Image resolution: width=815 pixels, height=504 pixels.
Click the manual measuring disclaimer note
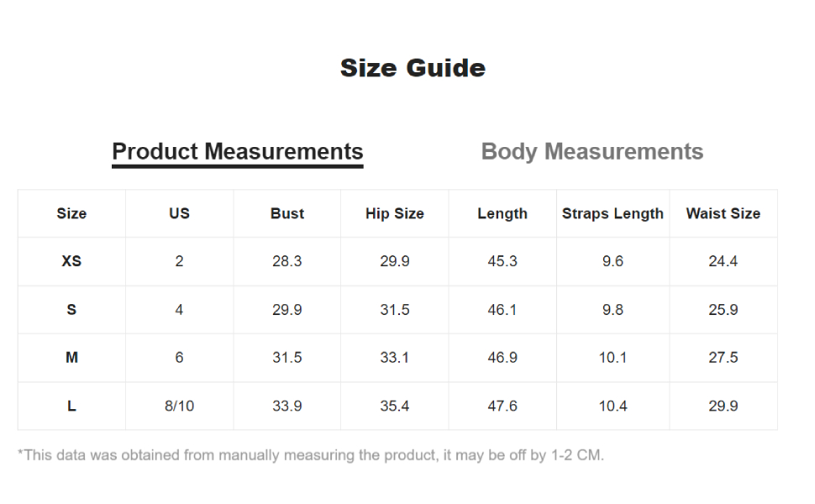point(311,455)
